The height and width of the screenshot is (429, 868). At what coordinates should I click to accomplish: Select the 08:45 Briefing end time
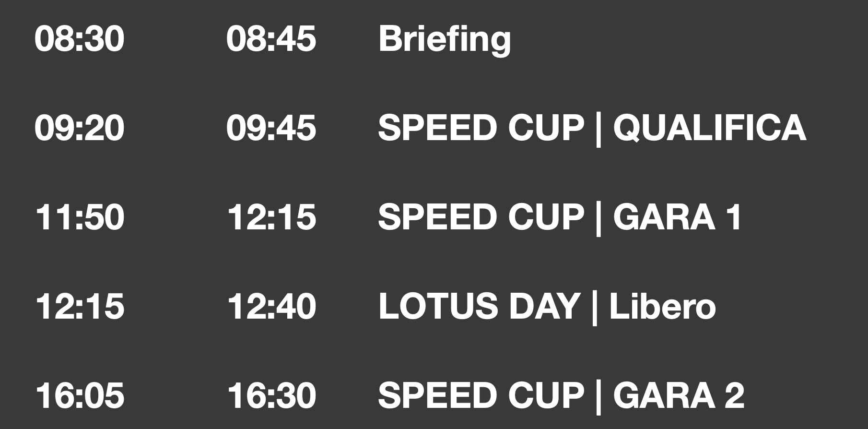coord(271,39)
